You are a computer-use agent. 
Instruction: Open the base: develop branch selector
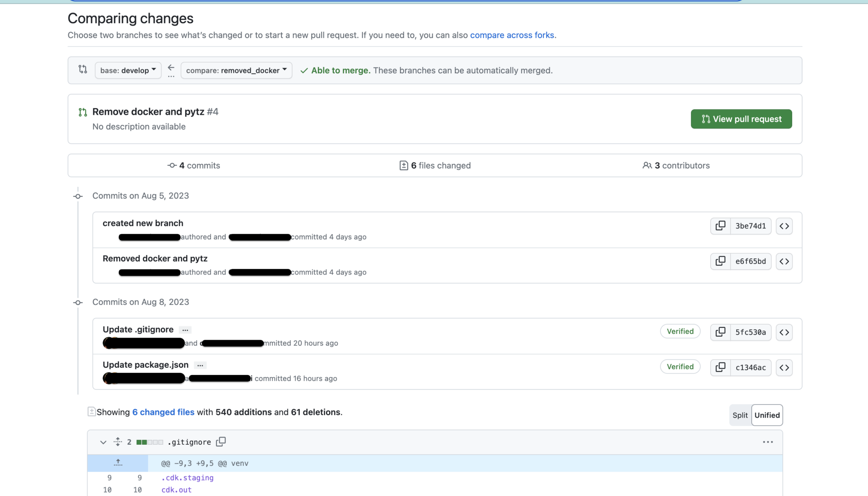(x=128, y=70)
